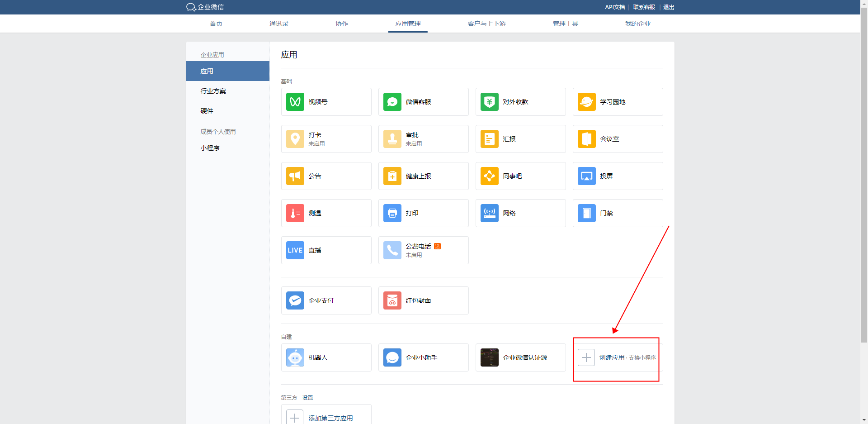Click the API文档 link
Image resolution: width=868 pixels, height=424 pixels.
coord(614,7)
